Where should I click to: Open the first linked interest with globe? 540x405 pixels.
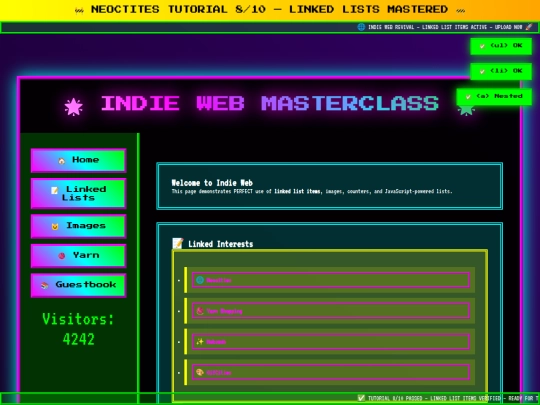pos(331,280)
